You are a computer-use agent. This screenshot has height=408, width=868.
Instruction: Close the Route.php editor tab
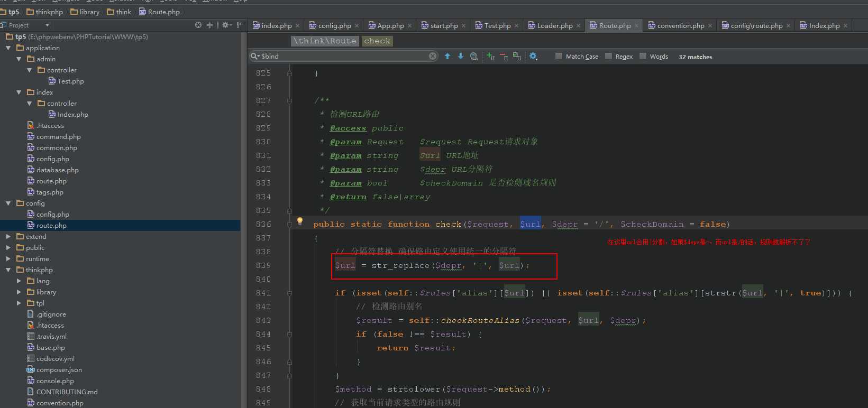(x=637, y=25)
